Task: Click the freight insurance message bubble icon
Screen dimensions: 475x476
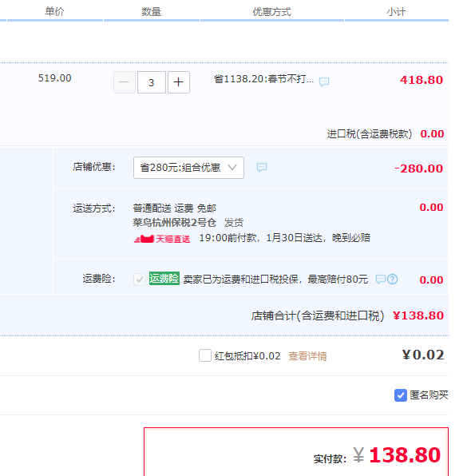Action: (381, 279)
